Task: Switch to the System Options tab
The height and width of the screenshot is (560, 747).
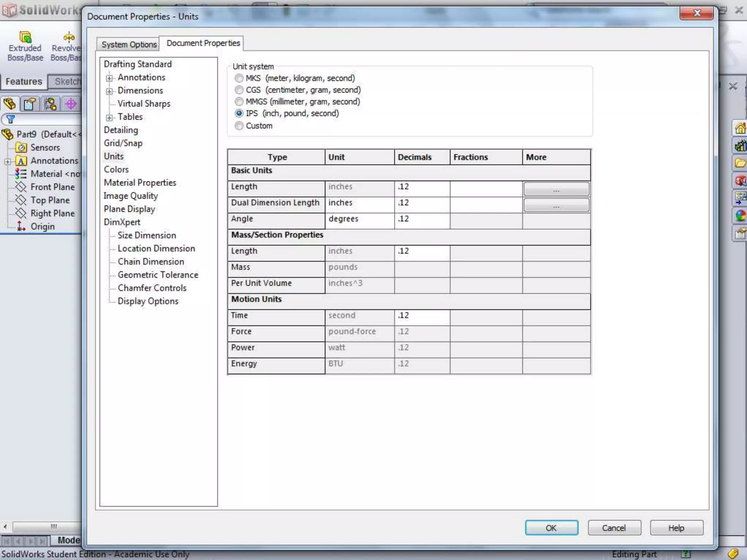Action: point(129,44)
